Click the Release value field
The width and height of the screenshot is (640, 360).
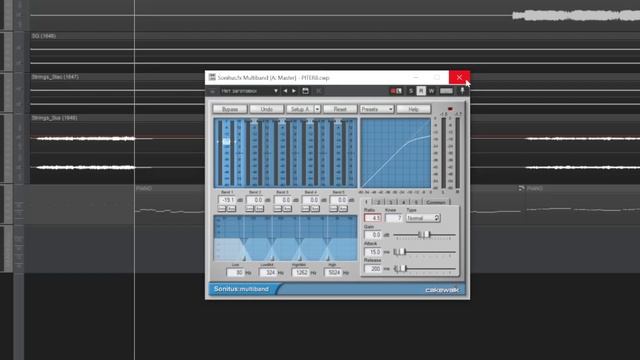pos(373,269)
